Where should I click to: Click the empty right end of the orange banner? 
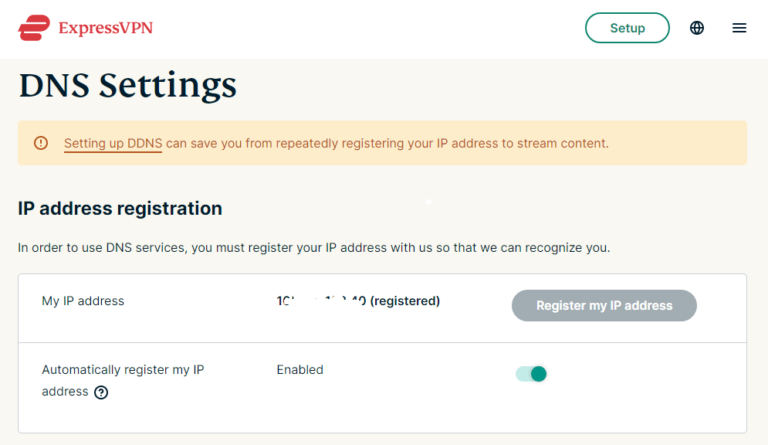tap(690, 143)
